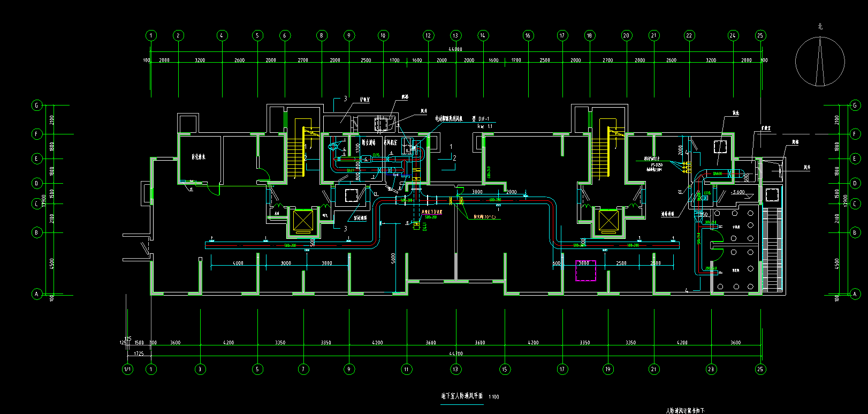Select grid axis bubble numbered 10
The image size is (868, 414).
(383, 36)
